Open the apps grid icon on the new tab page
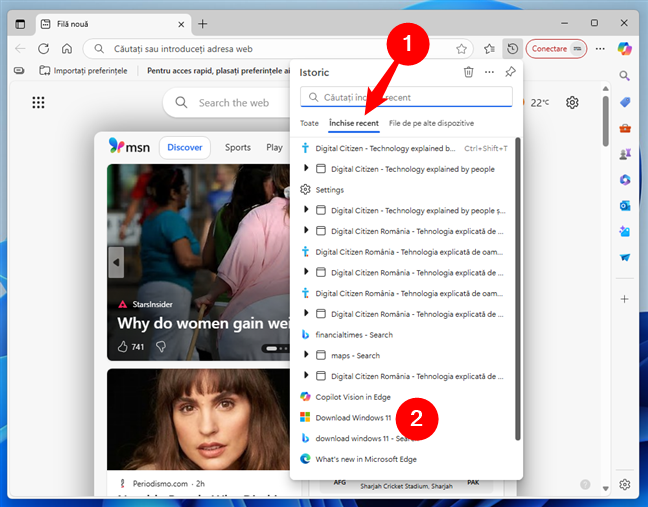The width and height of the screenshot is (648, 507). coord(38,102)
